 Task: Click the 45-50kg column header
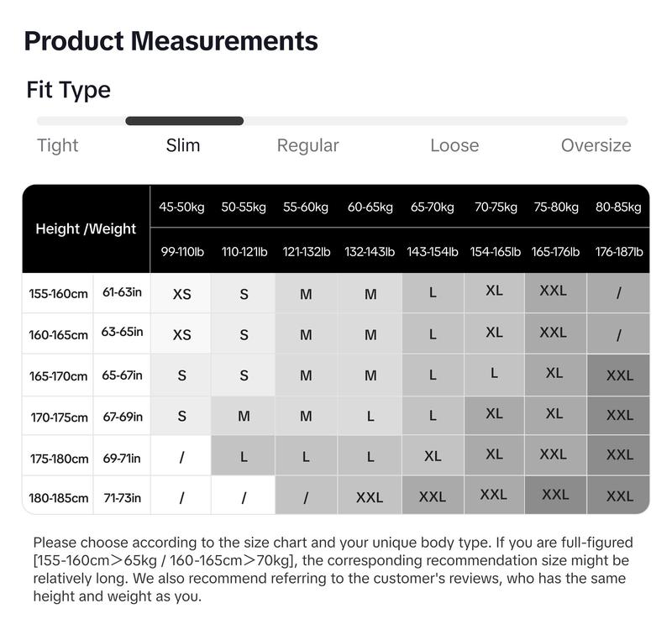[x=181, y=207]
